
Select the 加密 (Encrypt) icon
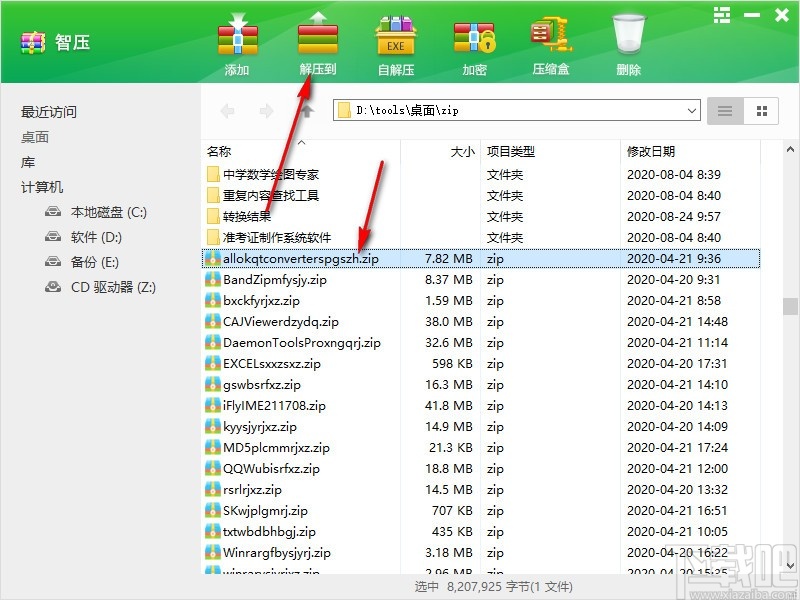474,40
